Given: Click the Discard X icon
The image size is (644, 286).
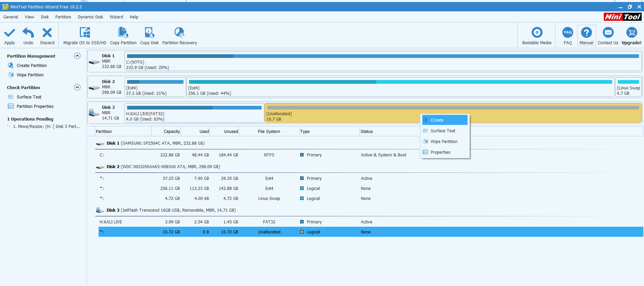Looking at the screenshot, I should (x=47, y=33).
